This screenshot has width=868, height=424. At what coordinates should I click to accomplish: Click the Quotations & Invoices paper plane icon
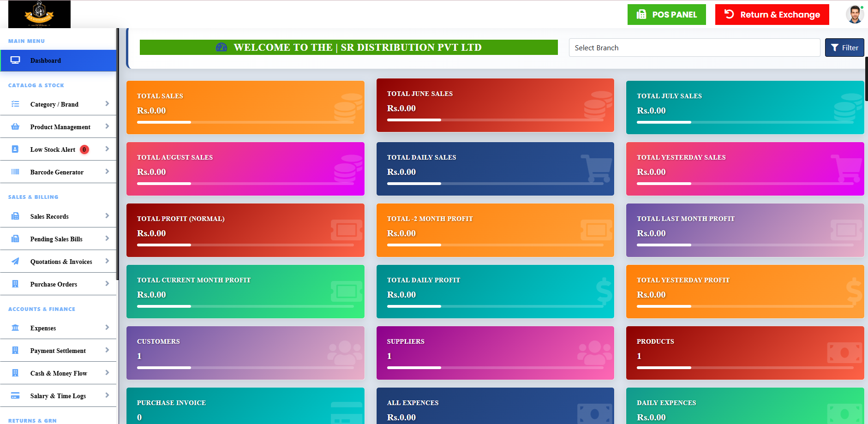pyautogui.click(x=15, y=262)
